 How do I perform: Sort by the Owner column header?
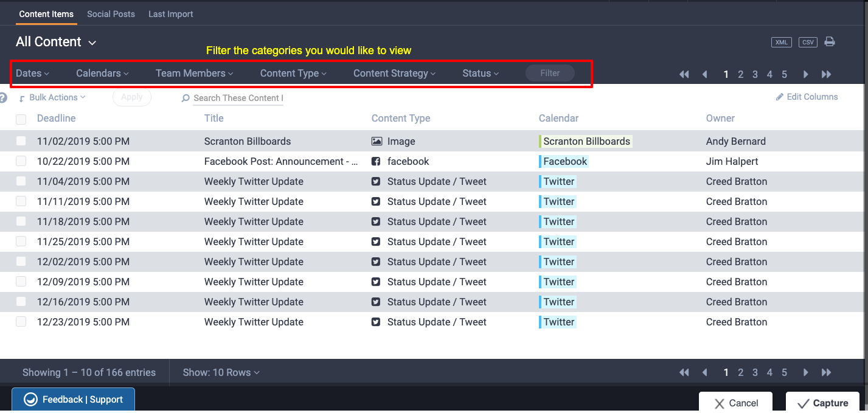coord(720,119)
